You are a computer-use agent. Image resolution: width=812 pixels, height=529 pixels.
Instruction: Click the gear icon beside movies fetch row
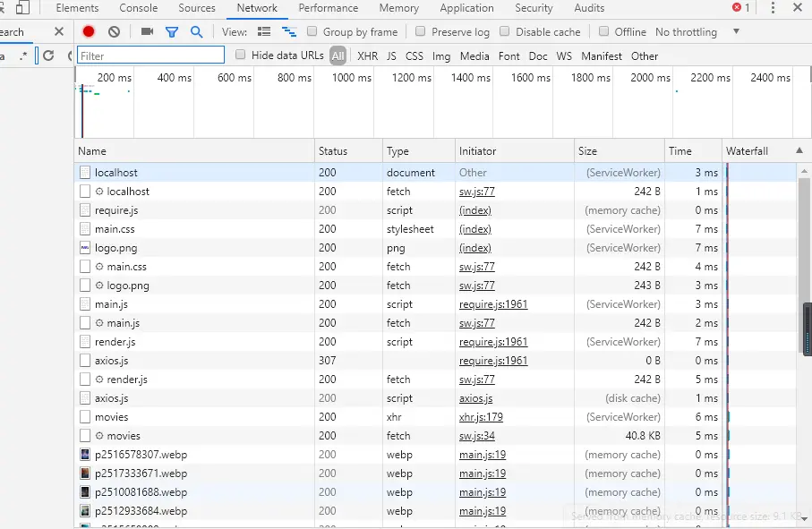(99, 435)
